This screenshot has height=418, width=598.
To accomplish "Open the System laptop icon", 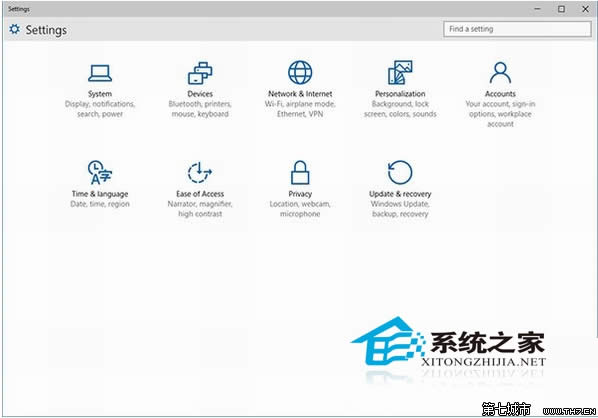I will (100, 73).
